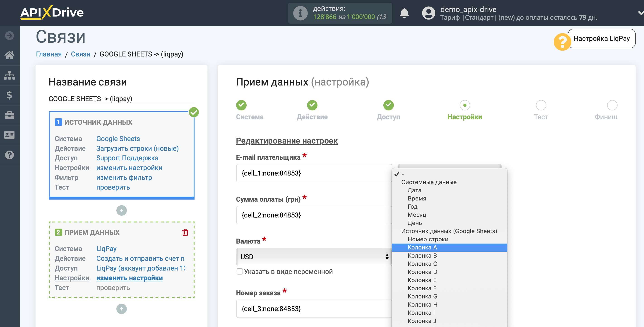This screenshot has height=327, width=644.
Task: Open the connections sitemap icon in sidebar
Action: pos(10,75)
